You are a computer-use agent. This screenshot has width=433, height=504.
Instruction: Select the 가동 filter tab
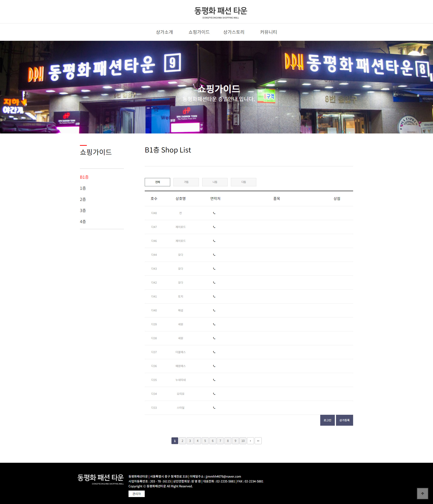click(186, 182)
